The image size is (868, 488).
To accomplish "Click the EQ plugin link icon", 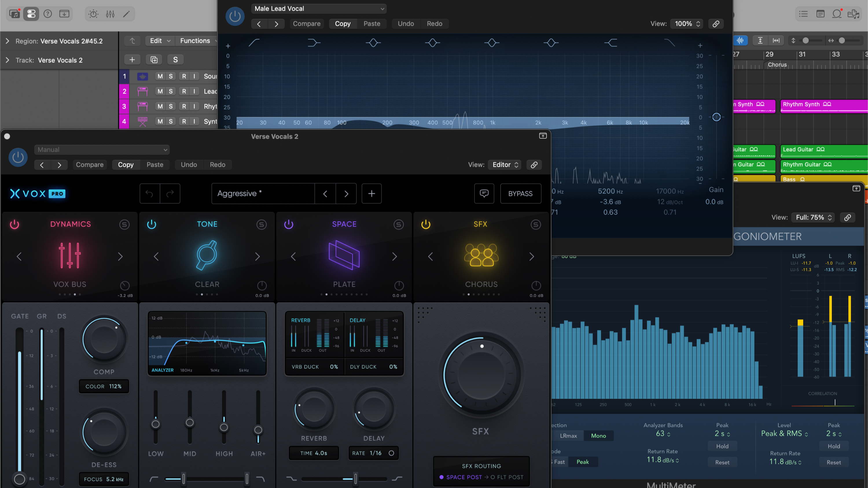I will coord(716,24).
